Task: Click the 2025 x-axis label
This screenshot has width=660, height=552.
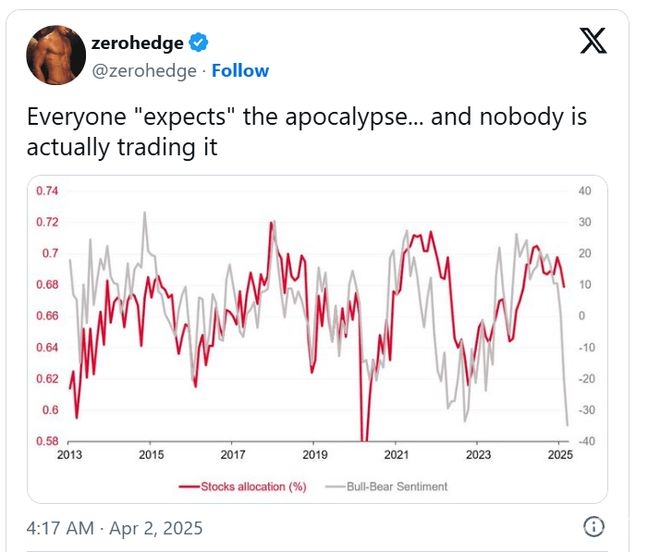Action: tap(560, 455)
